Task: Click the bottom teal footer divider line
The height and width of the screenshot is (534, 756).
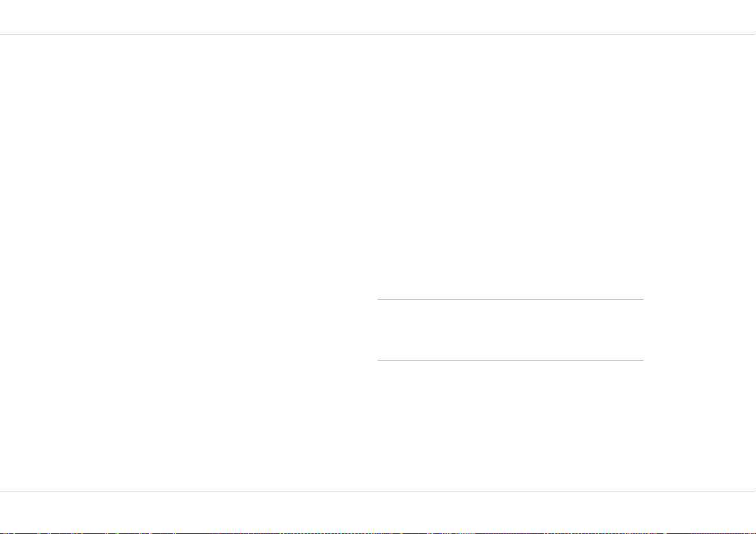Action: (x=378, y=491)
